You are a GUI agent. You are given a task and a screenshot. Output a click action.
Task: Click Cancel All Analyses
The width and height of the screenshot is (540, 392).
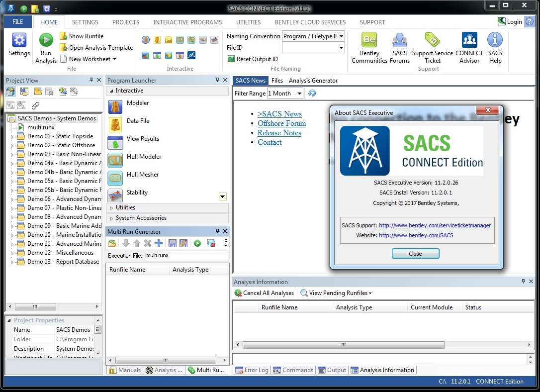pyautogui.click(x=264, y=293)
